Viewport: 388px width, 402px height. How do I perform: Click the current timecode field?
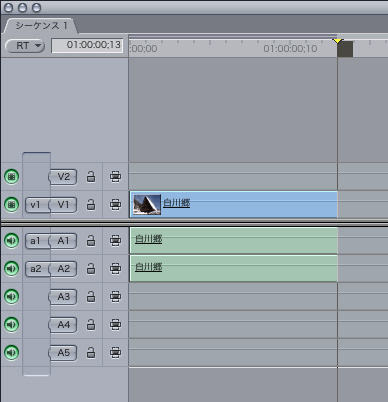coord(87,45)
